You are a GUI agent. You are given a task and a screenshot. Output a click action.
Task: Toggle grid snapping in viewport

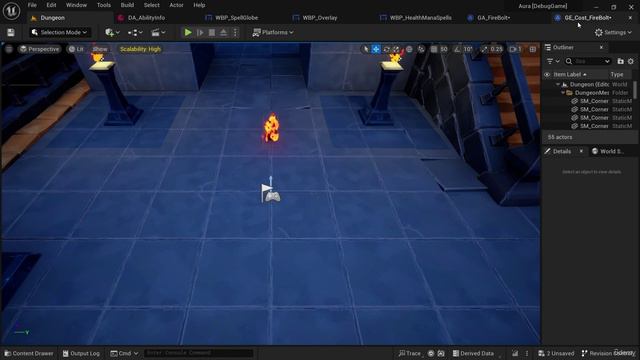434,49
